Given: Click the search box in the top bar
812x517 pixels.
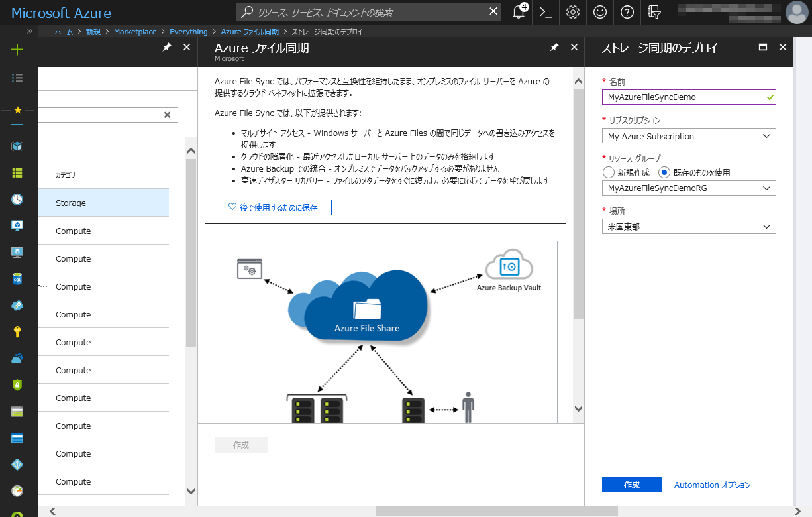Looking at the screenshot, I should coord(364,11).
